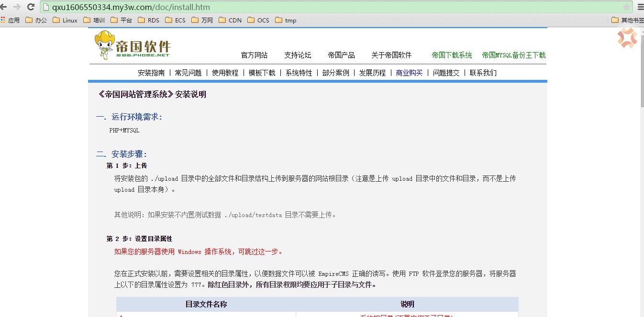Click the orange floating extension icon
This screenshot has height=317, width=644.
pyautogui.click(x=627, y=38)
